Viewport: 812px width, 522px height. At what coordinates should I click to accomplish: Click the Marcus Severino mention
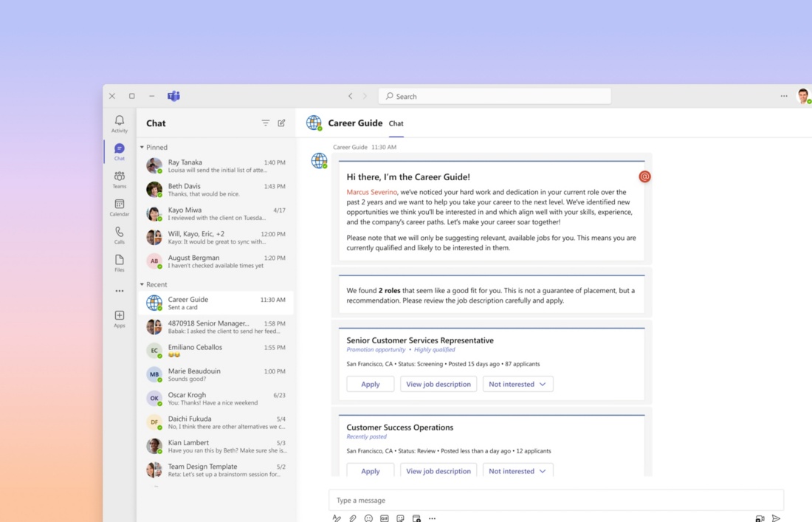point(372,192)
